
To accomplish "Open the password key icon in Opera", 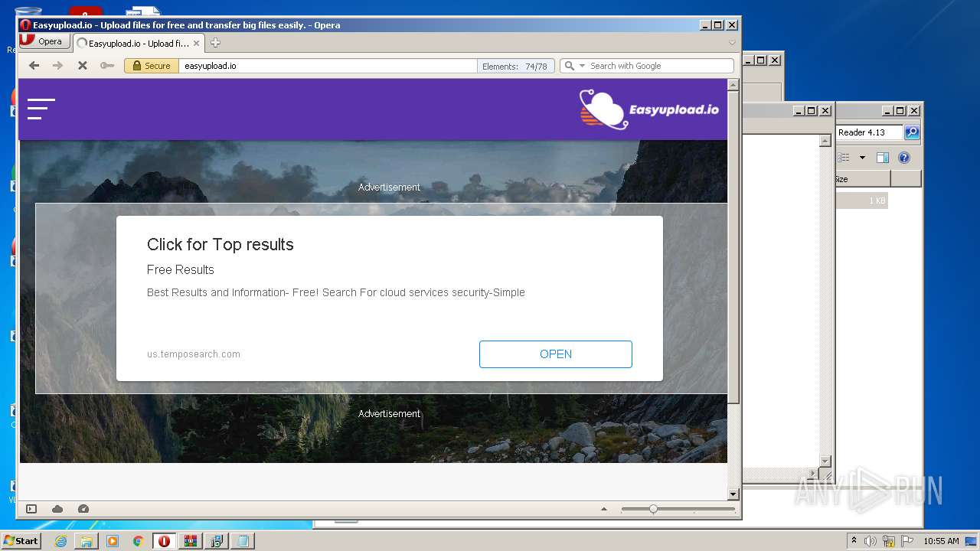I will click(107, 66).
